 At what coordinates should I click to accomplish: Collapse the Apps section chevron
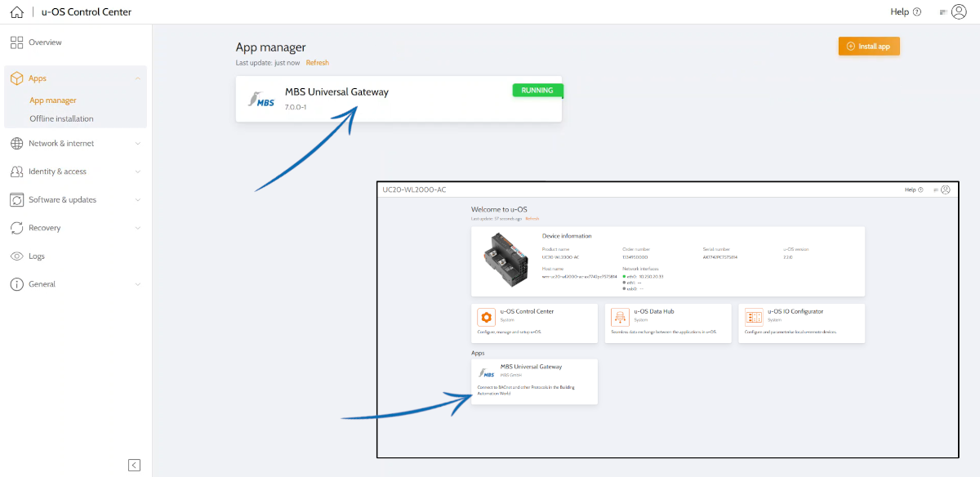pyautogui.click(x=138, y=78)
